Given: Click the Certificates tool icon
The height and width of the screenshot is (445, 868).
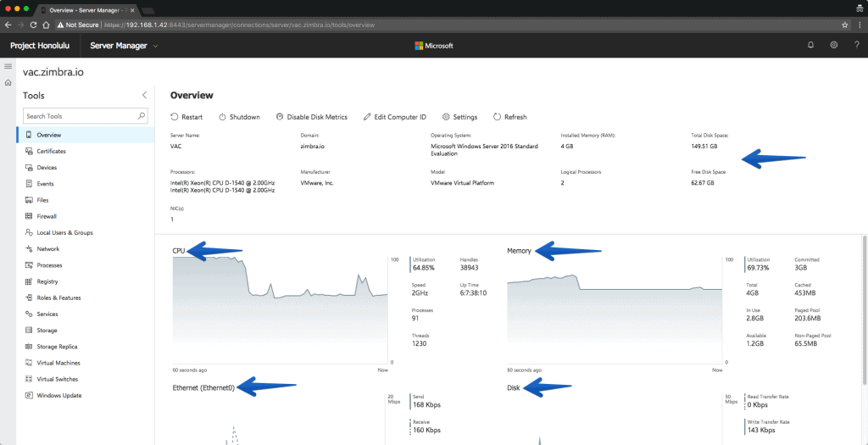Looking at the screenshot, I should 28,151.
